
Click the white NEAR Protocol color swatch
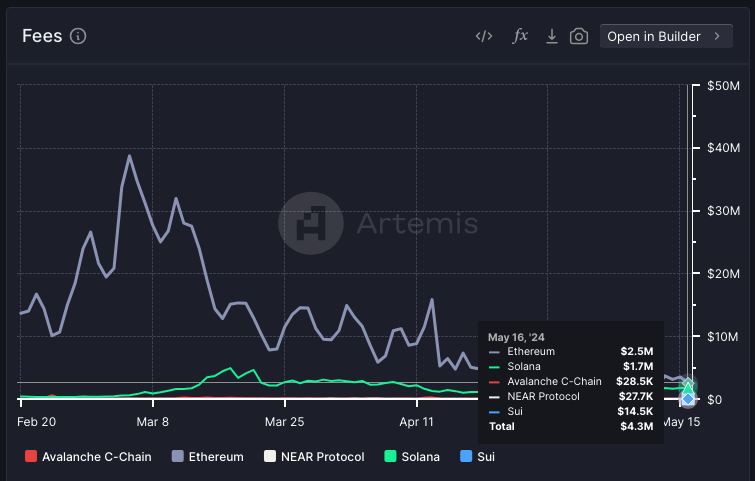pos(270,456)
